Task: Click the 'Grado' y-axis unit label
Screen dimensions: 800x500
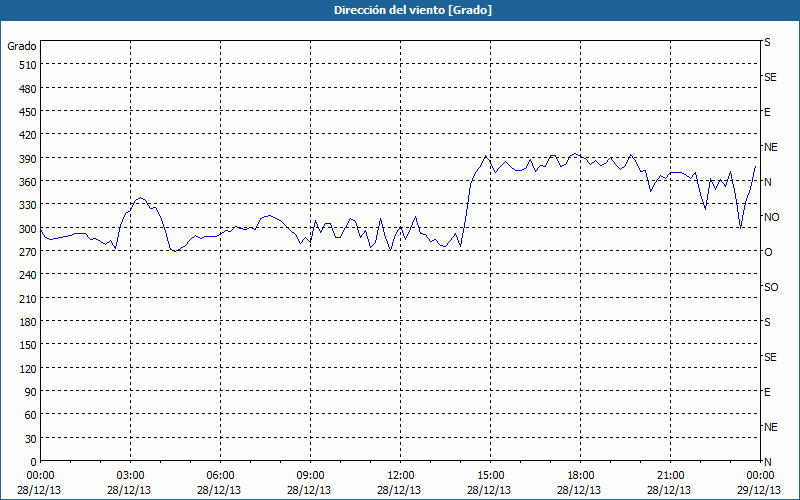Action: coord(22,46)
